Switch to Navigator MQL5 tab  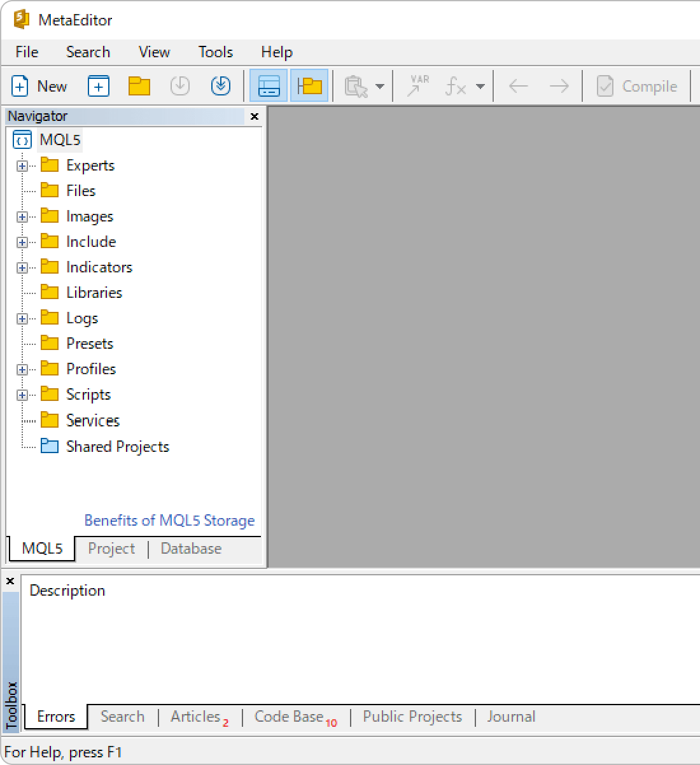coord(42,549)
